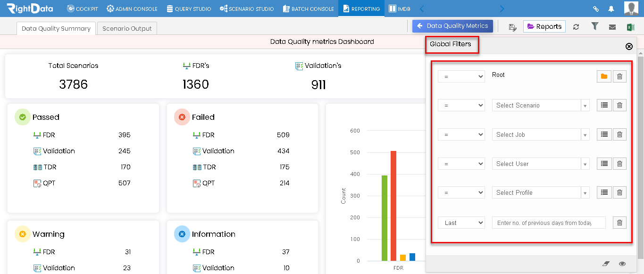Click the green FDR bar in the chart
Screen dimensions: 644x274
[x=385, y=218]
